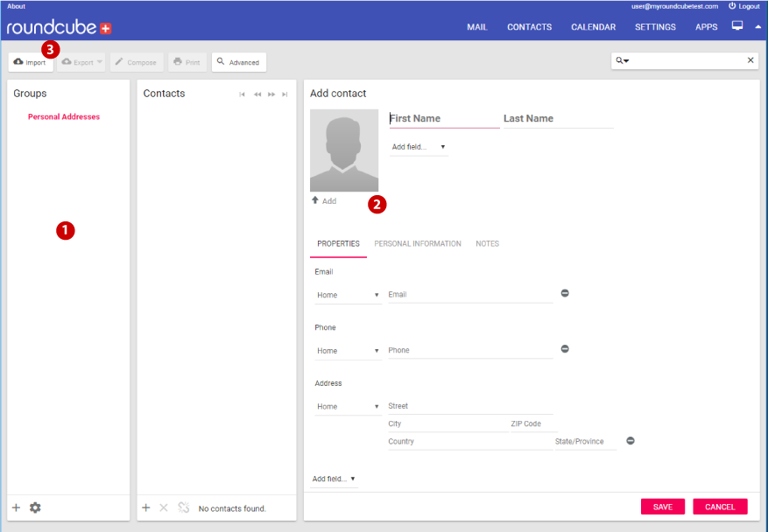The image size is (768, 532).
Task: Click the First Name field
Action: point(444,118)
